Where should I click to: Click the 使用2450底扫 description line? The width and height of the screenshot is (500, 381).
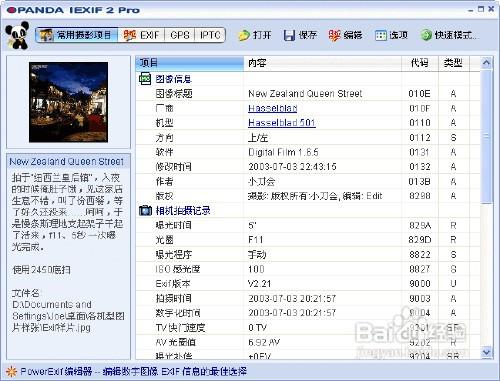click(x=42, y=270)
